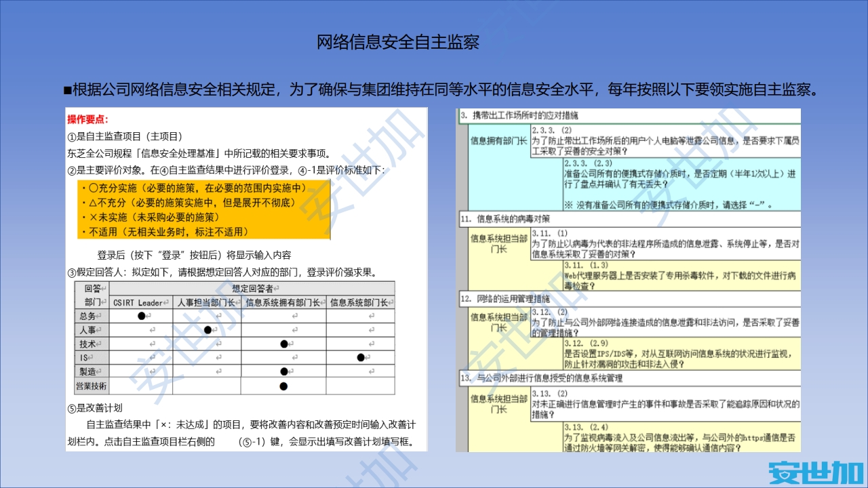Click the slide title 网络信息安全自主监察
The height and width of the screenshot is (488, 868).
pos(399,42)
